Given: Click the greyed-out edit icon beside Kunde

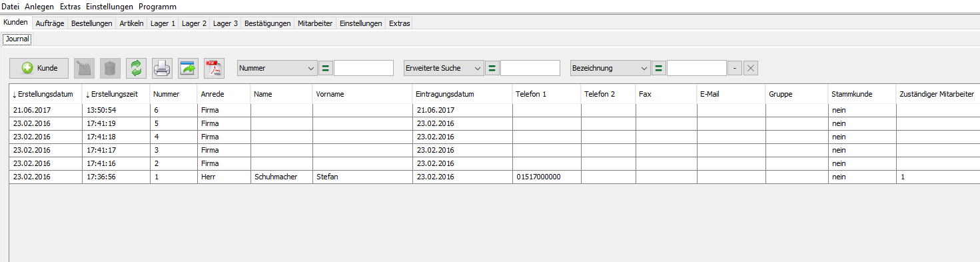Looking at the screenshot, I should pyautogui.click(x=85, y=68).
